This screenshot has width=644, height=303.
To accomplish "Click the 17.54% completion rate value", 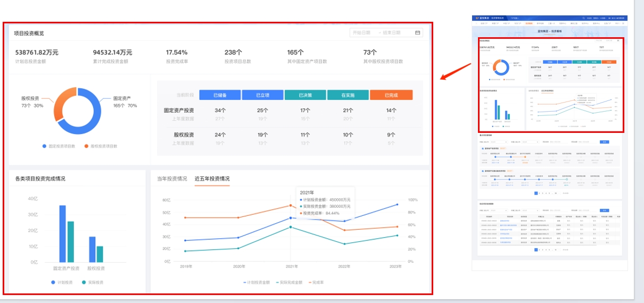I will [177, 52].
